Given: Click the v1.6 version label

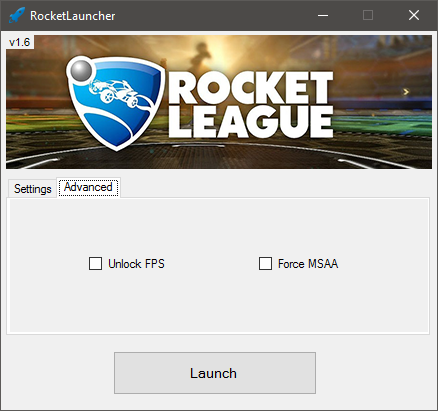Looking at the screenshot, I should (x=20, y=42).
